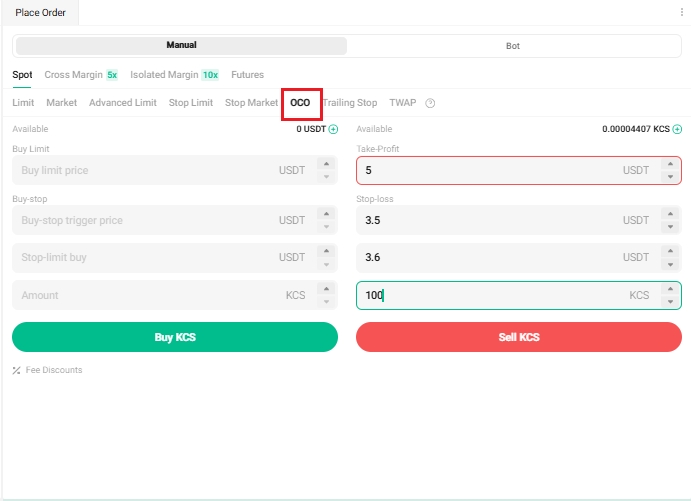
Task: Increase the Buy limit price with up arrow
Action: click(x=325, y=164)
